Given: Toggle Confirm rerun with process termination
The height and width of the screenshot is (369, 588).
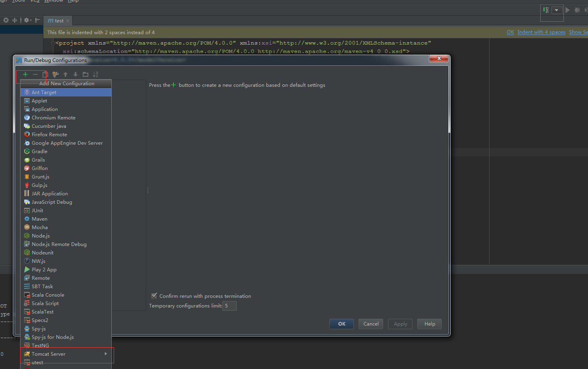Looking at the screenshot, I should pos(154,296).
